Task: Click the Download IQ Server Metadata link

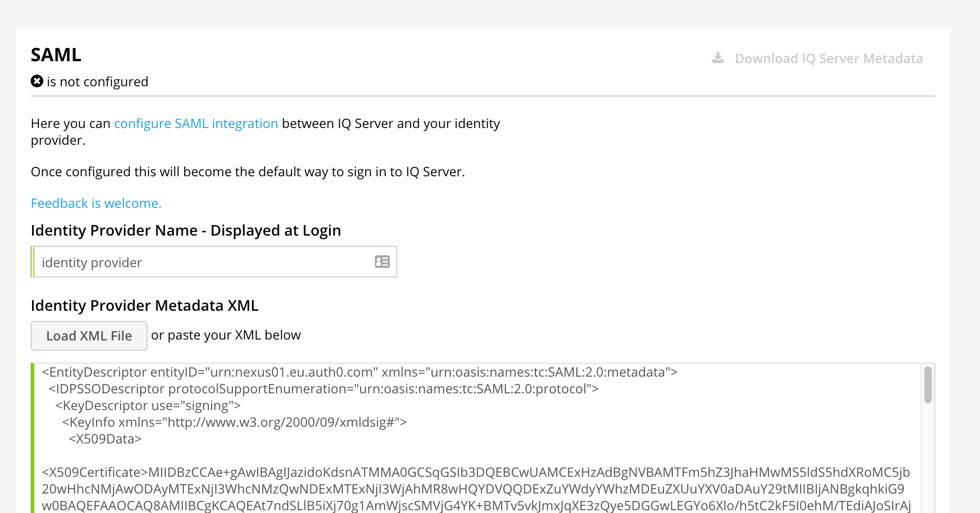Action: point(828,58)
